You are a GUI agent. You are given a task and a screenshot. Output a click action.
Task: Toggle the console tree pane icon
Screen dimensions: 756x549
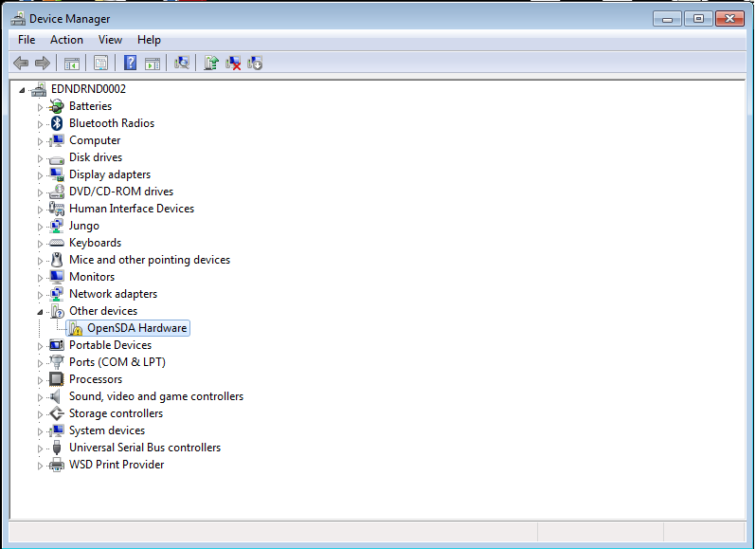coord(72,63)
